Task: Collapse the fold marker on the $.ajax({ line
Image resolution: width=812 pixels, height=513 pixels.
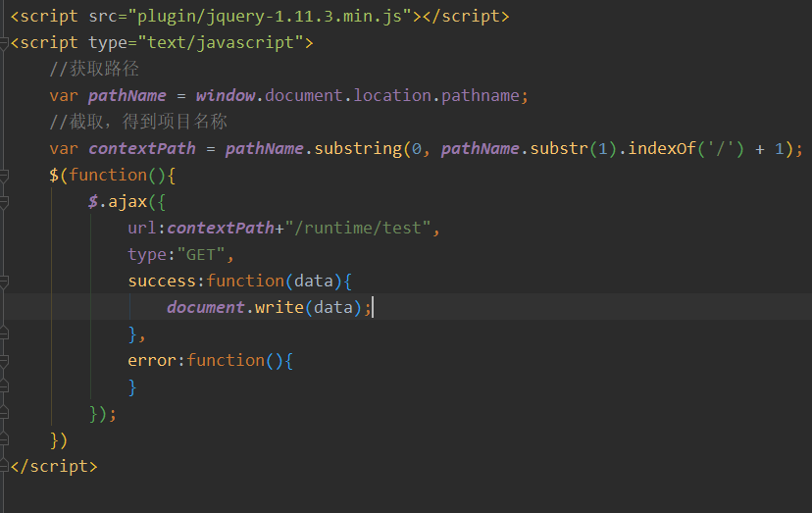Action: click(x=4, y=202)
